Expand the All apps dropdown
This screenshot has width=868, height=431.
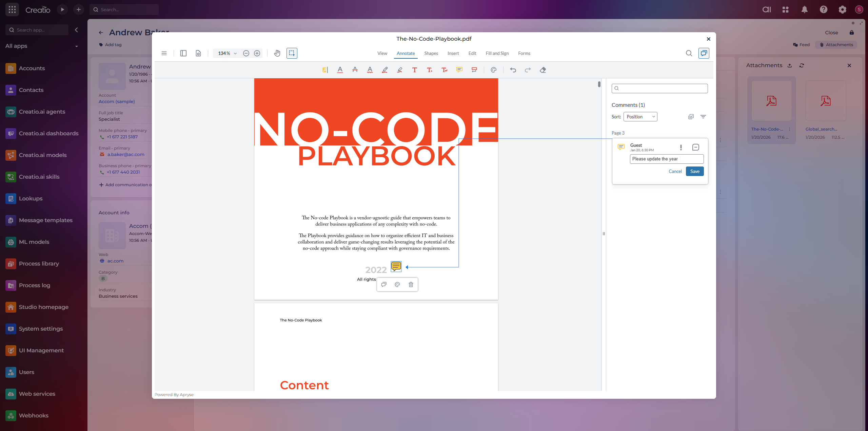tap(76, 46)
